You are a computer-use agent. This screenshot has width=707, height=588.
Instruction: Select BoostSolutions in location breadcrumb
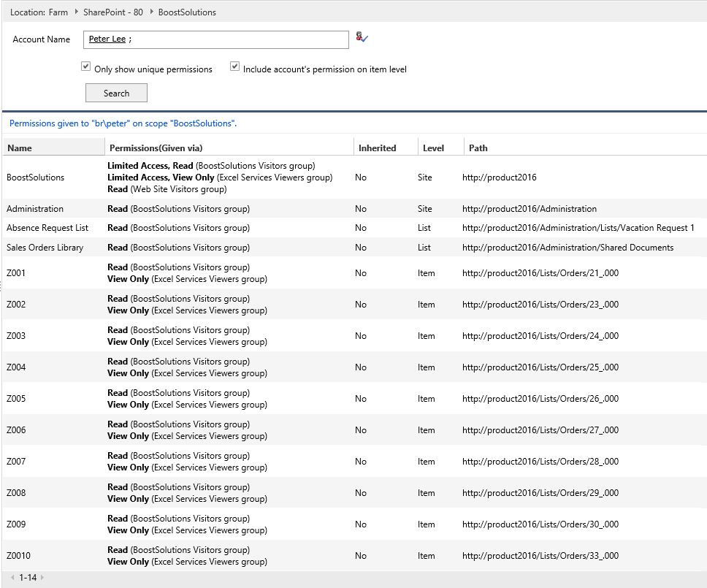coord(187,12)
